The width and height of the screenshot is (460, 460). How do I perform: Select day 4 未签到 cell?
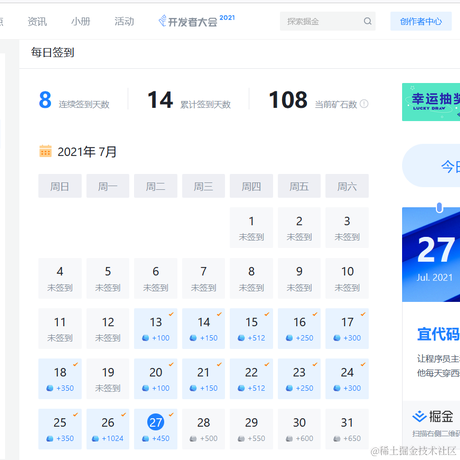pos(60,278)
